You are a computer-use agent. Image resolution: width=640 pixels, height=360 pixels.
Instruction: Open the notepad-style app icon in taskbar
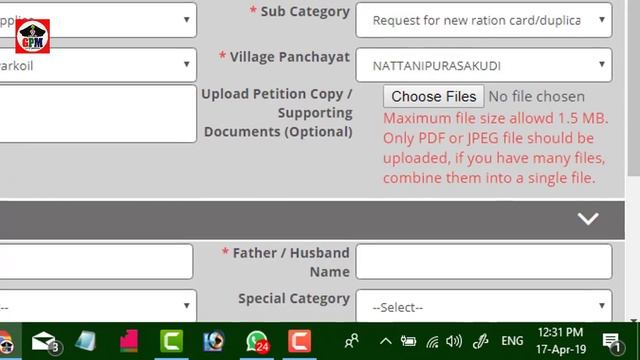(x=85, y=341)
